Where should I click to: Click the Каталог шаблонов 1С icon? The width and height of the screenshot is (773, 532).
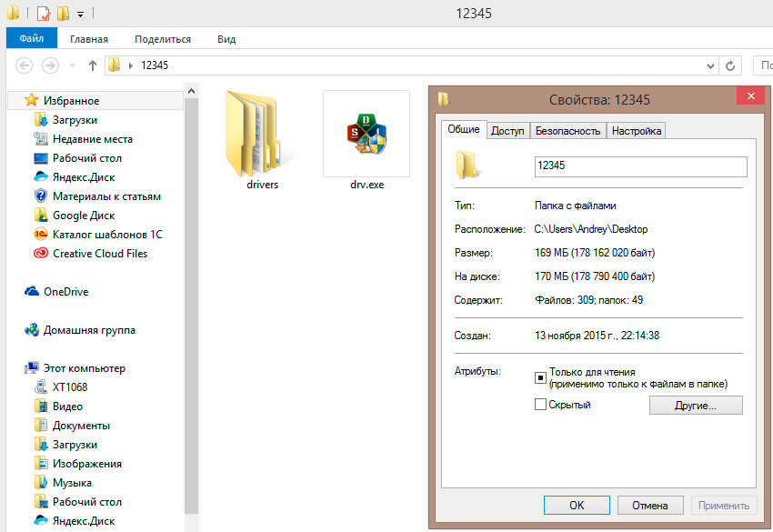click(x=40, y=235)
